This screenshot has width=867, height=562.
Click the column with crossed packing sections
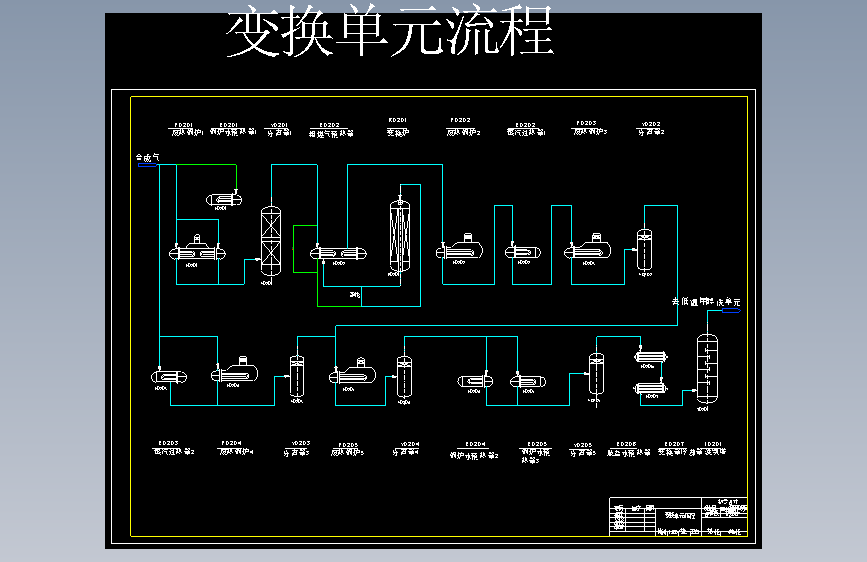coord(270,242)
